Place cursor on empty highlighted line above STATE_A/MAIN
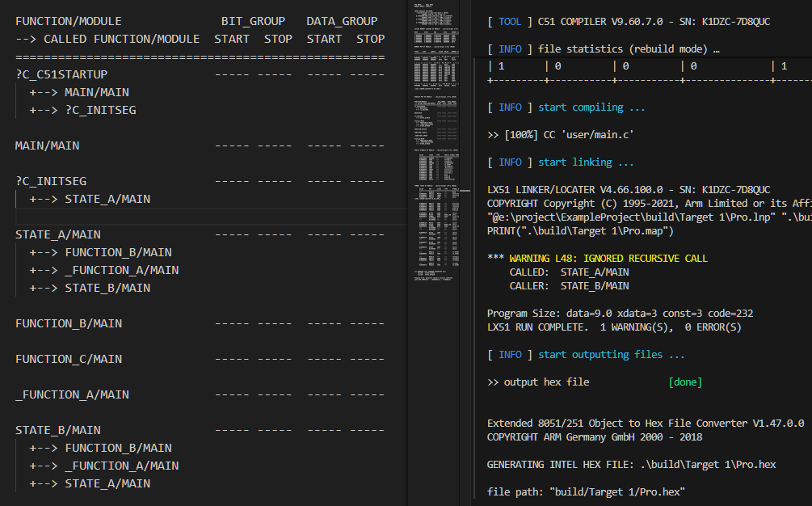This screenshot has width=812, height=506. click(202, 217)
